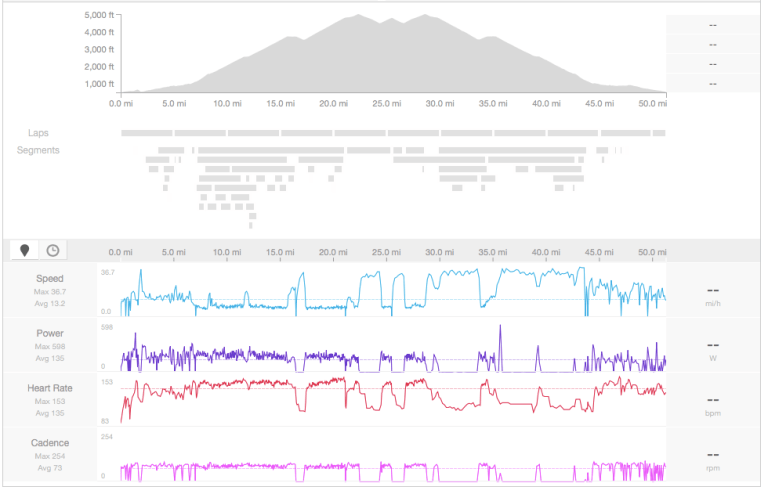Click '40.0 mi' on the lower gray axis bar
768x494 pixels.
tap(546, 252)
